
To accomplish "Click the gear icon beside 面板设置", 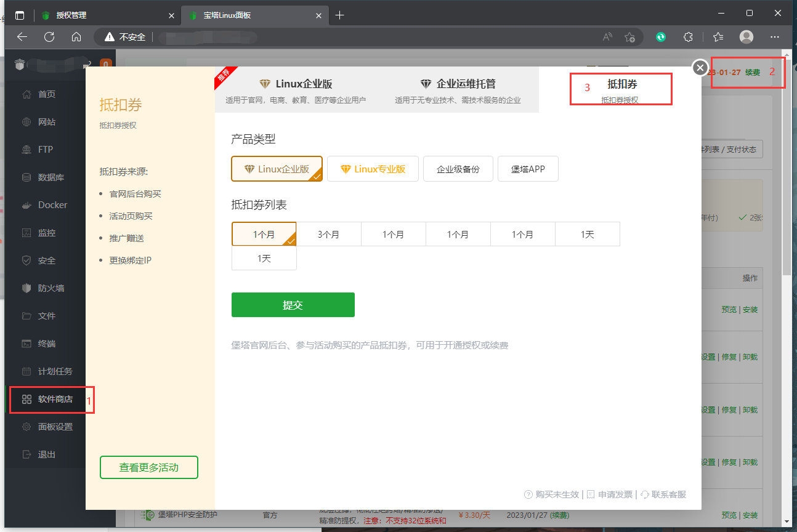I will tap(26, 427).
